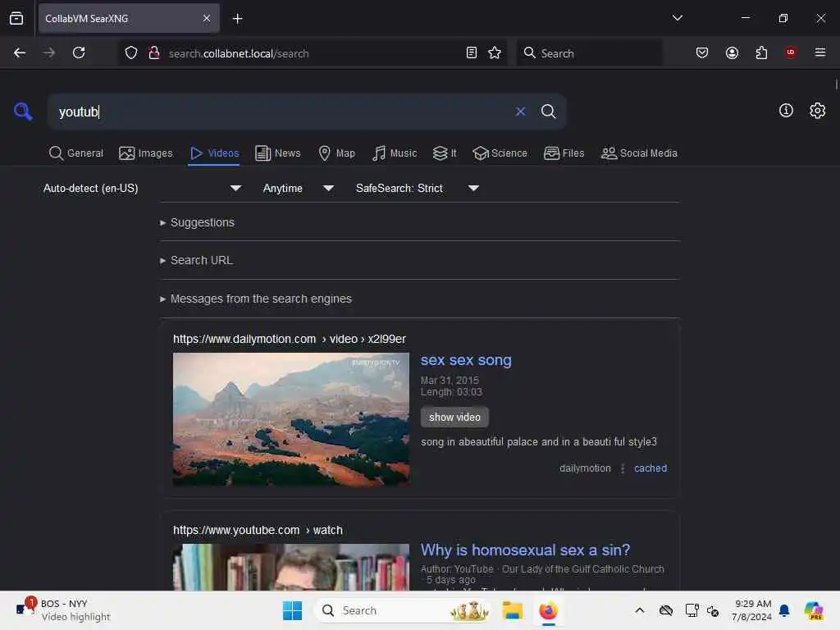This screenshot has height=630, width=840.
Task: Select the Videos category tab
Action: tap(214, 153)
